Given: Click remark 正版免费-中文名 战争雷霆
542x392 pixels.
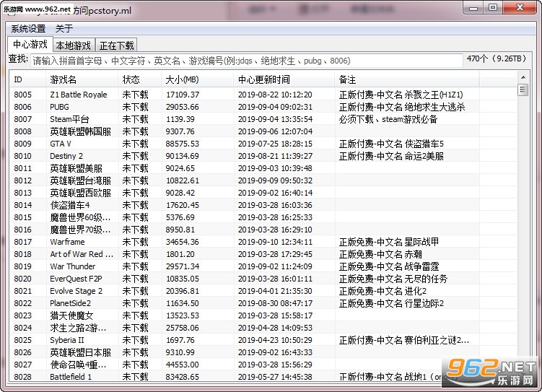Looking at the screenshot, I should point(389,266).
